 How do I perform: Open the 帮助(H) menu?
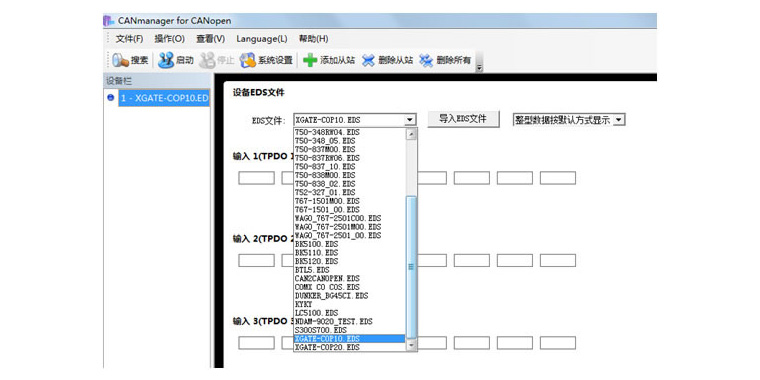click(313, 39)
